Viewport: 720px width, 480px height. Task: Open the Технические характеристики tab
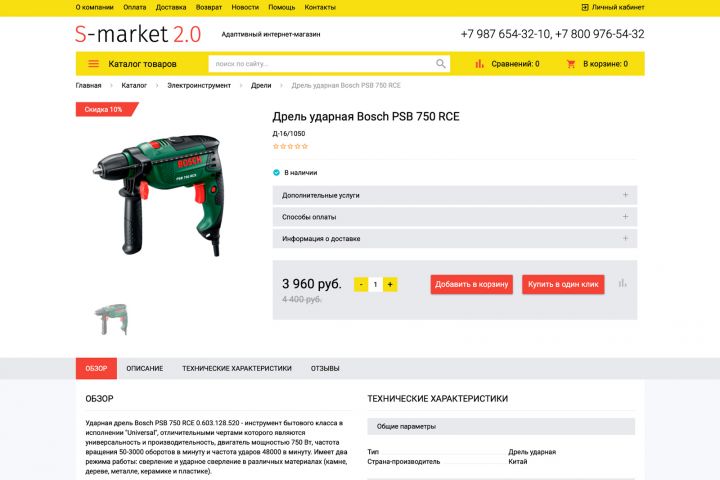[237, 368]
